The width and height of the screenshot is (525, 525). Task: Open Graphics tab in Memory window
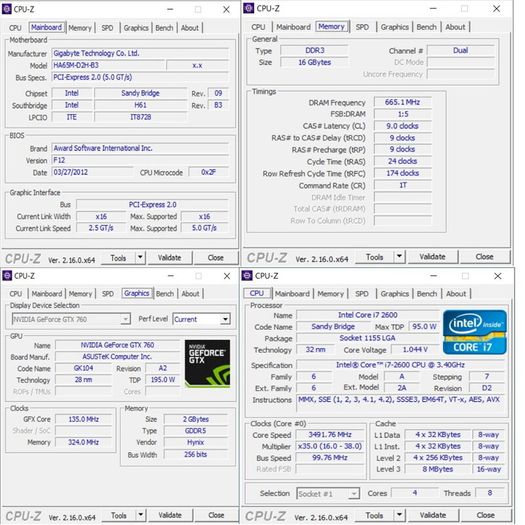point(394,27)
